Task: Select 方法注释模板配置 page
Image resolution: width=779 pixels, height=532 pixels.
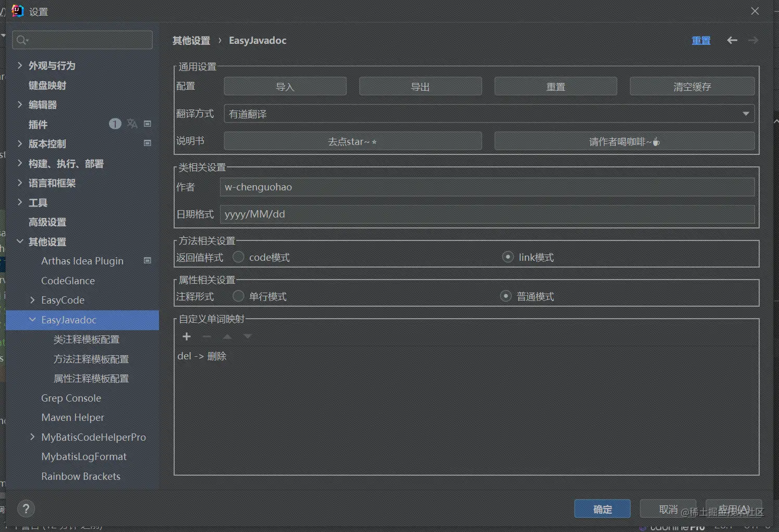Action: 91,359
